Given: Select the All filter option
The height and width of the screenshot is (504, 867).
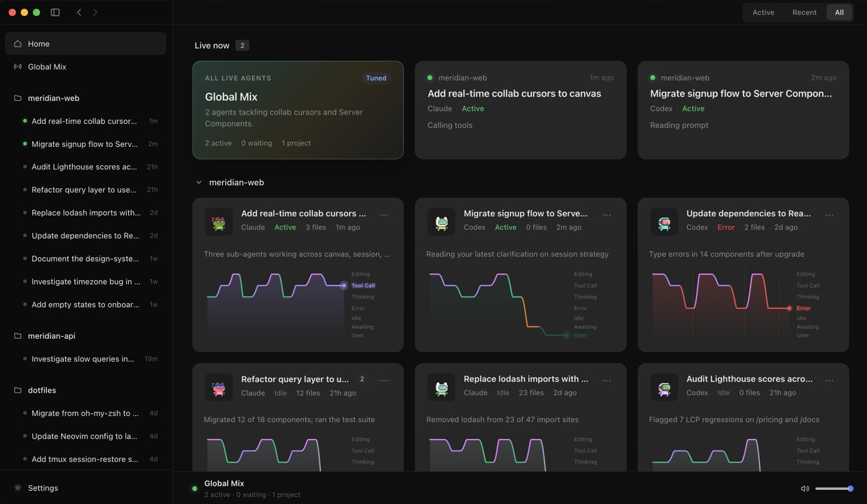Looking at the screenshot, I should click(839, 12).
